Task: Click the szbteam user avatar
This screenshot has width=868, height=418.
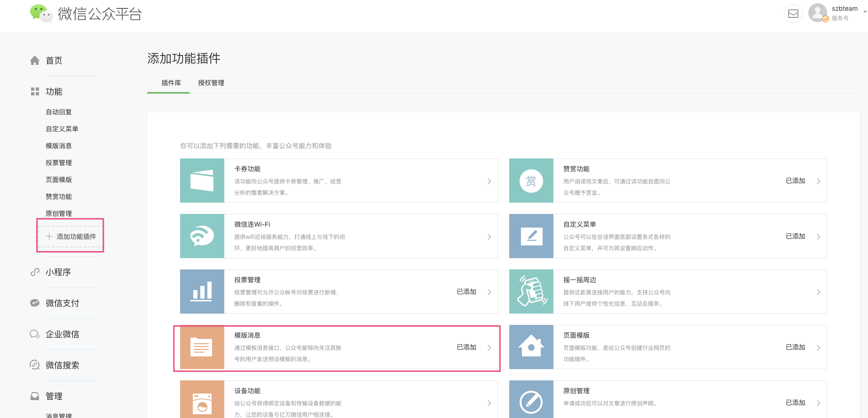Action: [x=818, y=13]
